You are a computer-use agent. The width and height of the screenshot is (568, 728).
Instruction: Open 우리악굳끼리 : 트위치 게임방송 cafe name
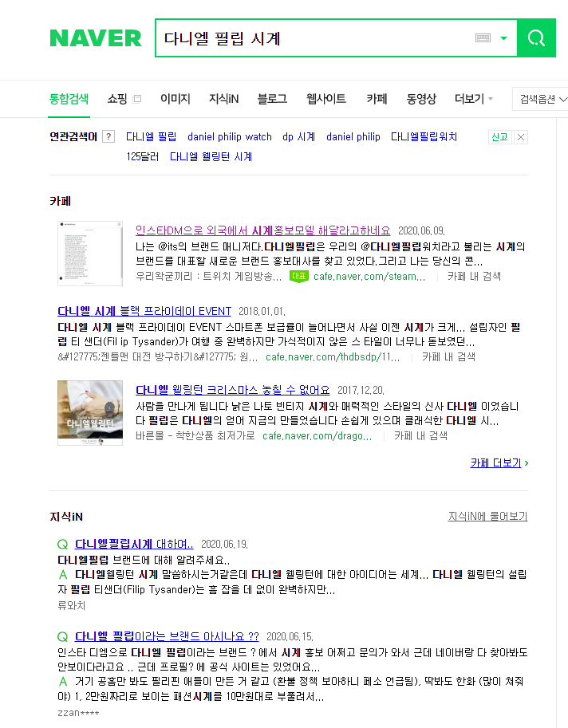coord(208,276)
